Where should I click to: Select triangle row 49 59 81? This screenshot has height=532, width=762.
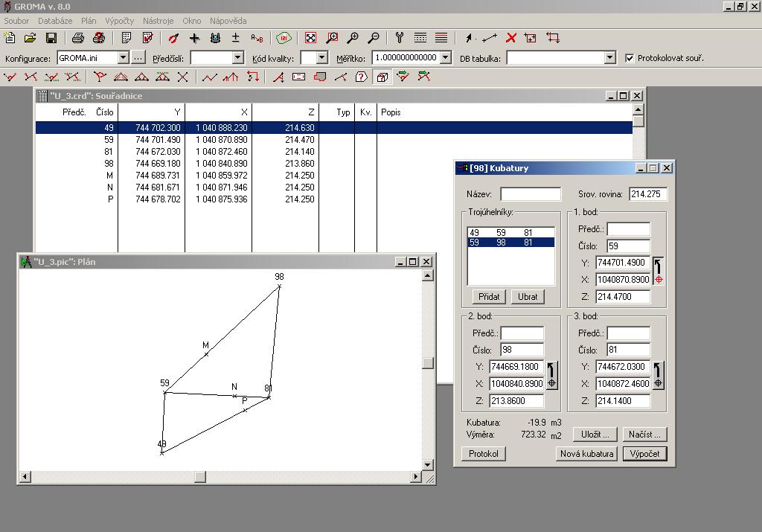coord(510,233)
